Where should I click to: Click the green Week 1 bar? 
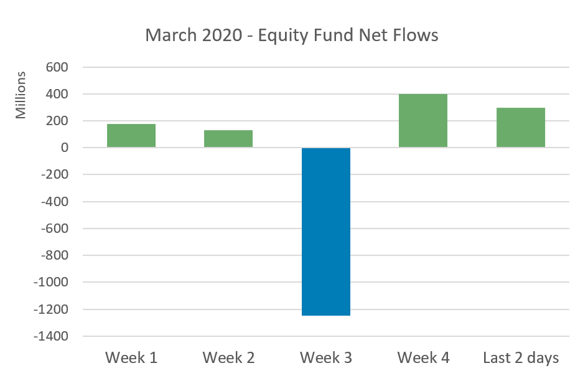point(131,136)
